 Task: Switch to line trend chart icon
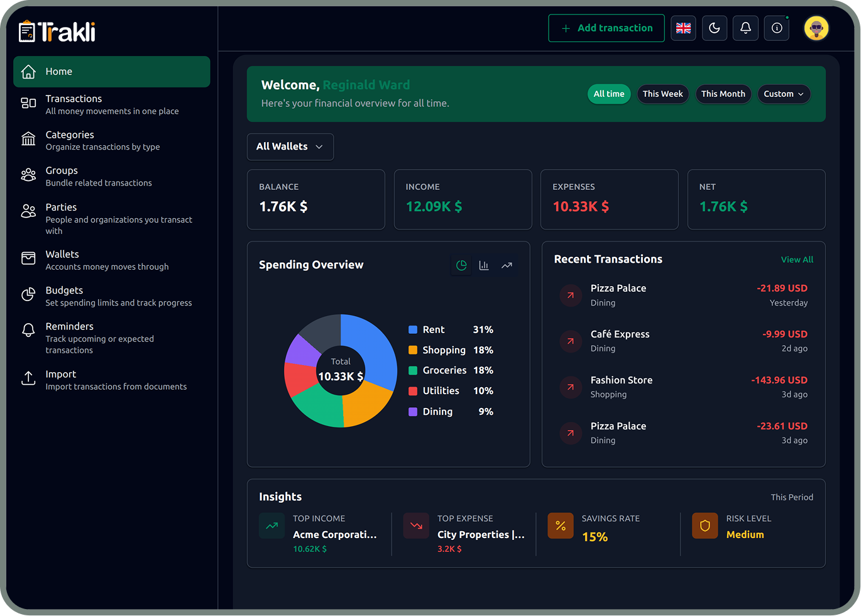tap(507, 265)
